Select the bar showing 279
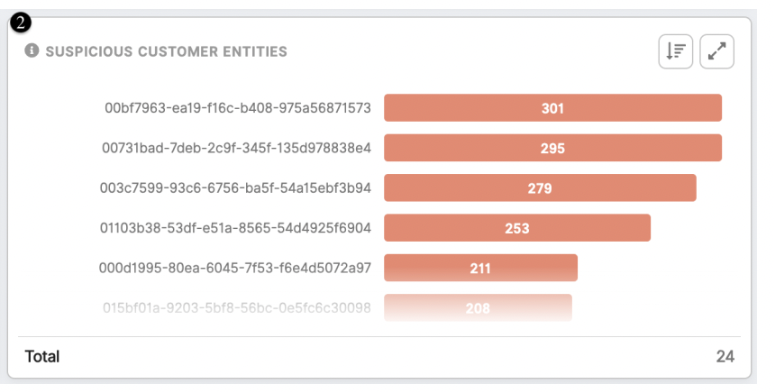 pos(540,188)
